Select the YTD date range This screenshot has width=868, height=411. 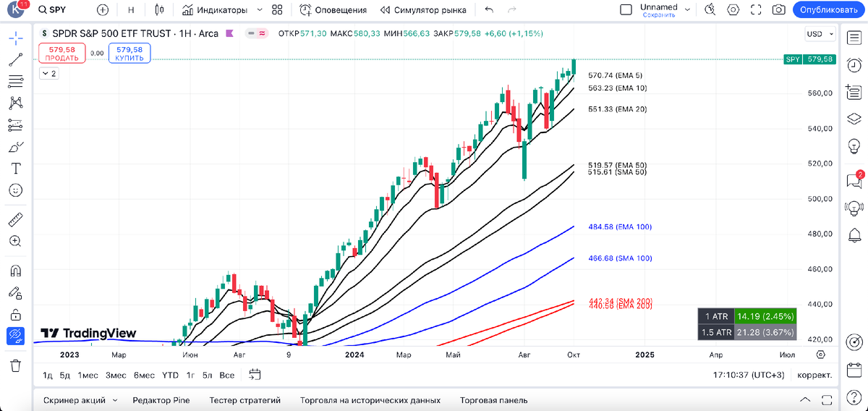[170, 375]
